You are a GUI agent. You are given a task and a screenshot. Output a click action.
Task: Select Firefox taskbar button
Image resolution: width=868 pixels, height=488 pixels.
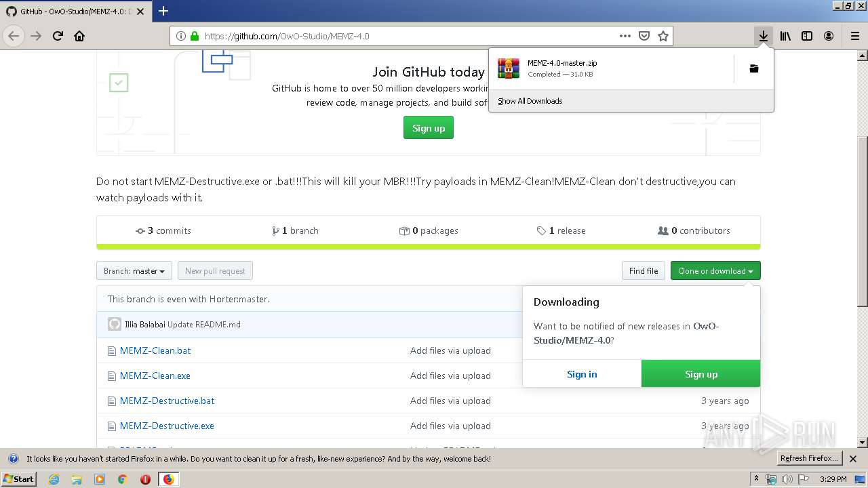pos(168,479)
